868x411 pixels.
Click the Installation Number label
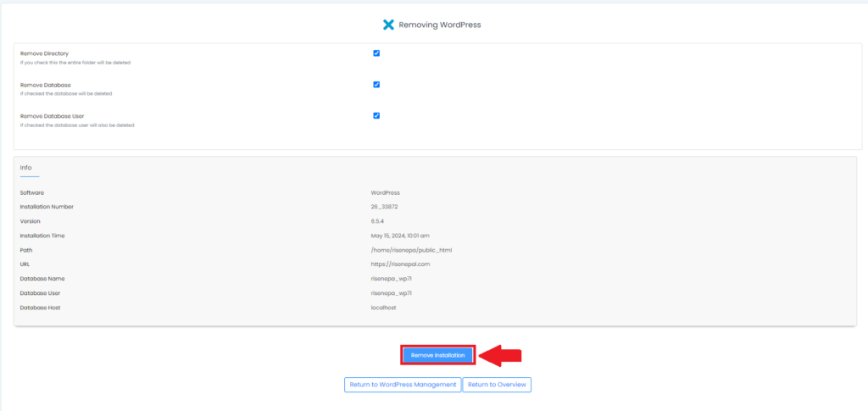[47, 207]
